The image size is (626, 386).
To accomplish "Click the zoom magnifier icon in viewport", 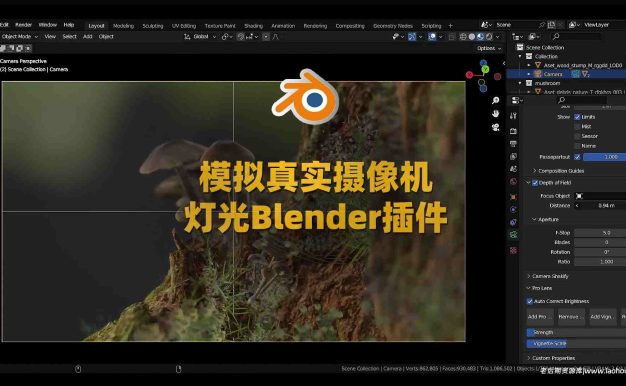I will 495,100.
